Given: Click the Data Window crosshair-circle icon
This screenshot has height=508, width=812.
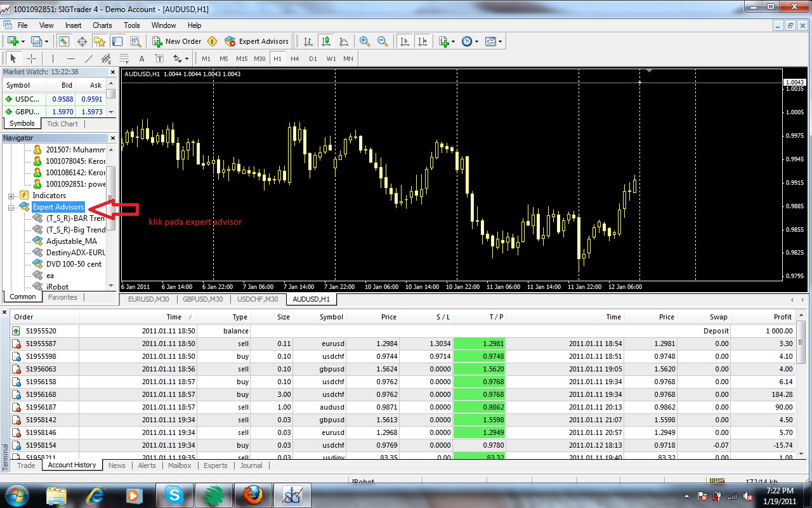Looking at the screenshot, I should coord(82,41).
